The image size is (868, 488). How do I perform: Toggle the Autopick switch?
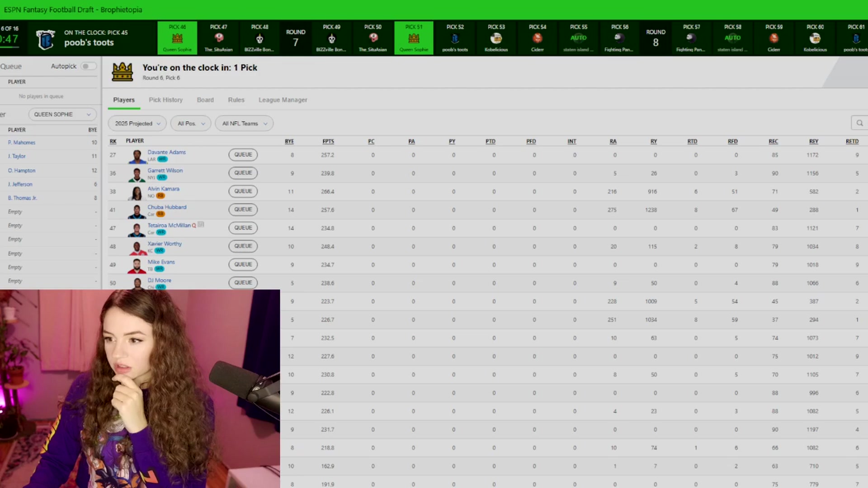(88, 66)
